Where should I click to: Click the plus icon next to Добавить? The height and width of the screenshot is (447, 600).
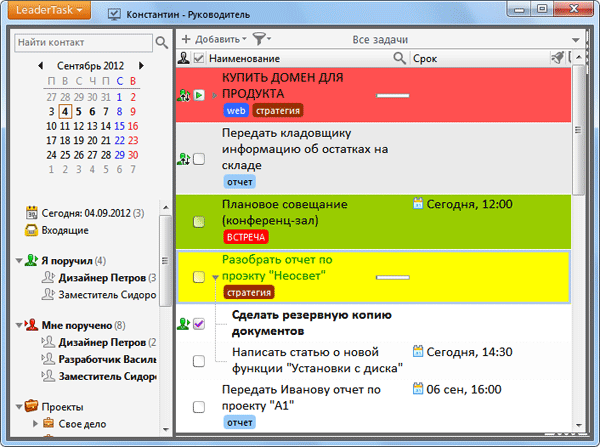(x=186, y=39)
